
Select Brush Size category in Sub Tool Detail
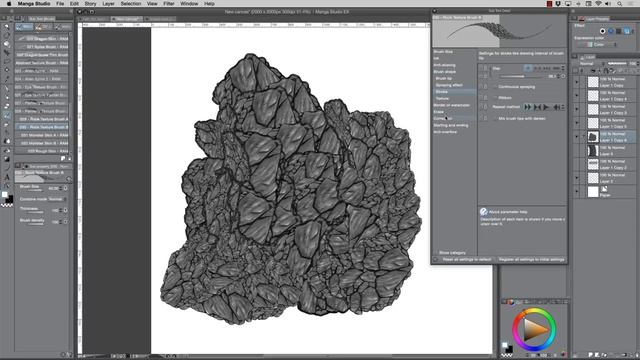point(443,52)
